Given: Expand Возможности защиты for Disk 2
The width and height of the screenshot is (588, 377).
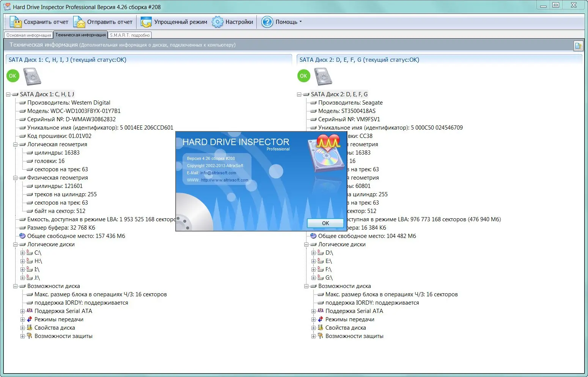Looking at the screenshot, I should (x=313, y=336).
